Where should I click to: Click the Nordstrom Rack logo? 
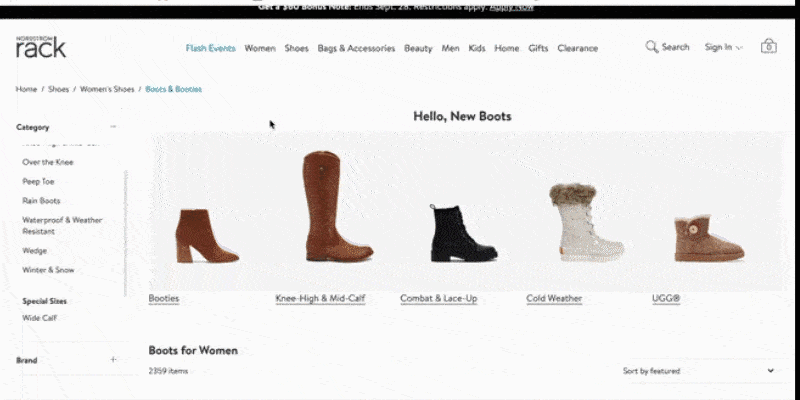(40, 46)
